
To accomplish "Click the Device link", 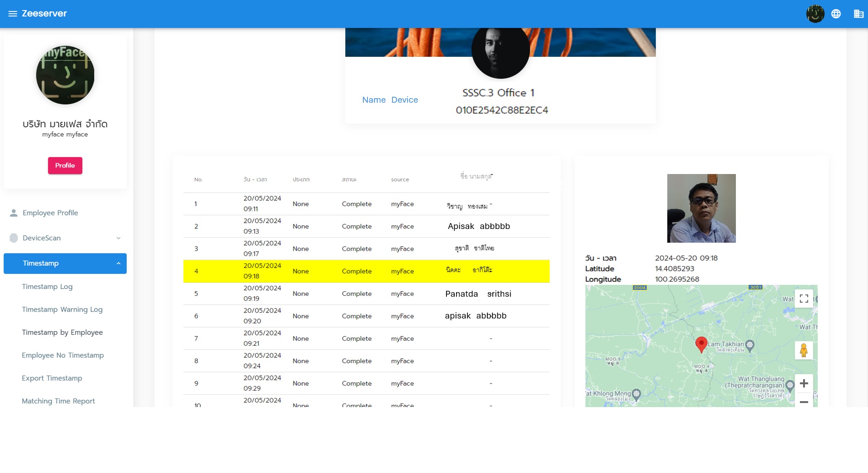I will point(404,100).
